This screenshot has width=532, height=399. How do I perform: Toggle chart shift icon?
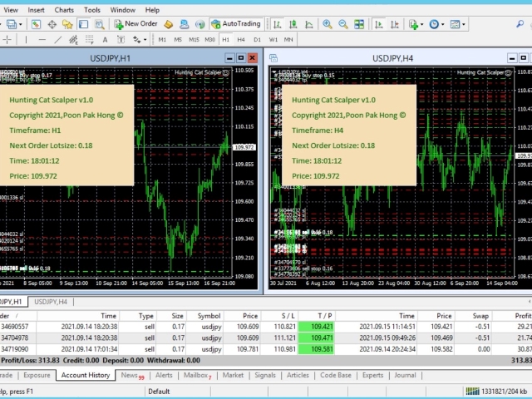point(395,24)
